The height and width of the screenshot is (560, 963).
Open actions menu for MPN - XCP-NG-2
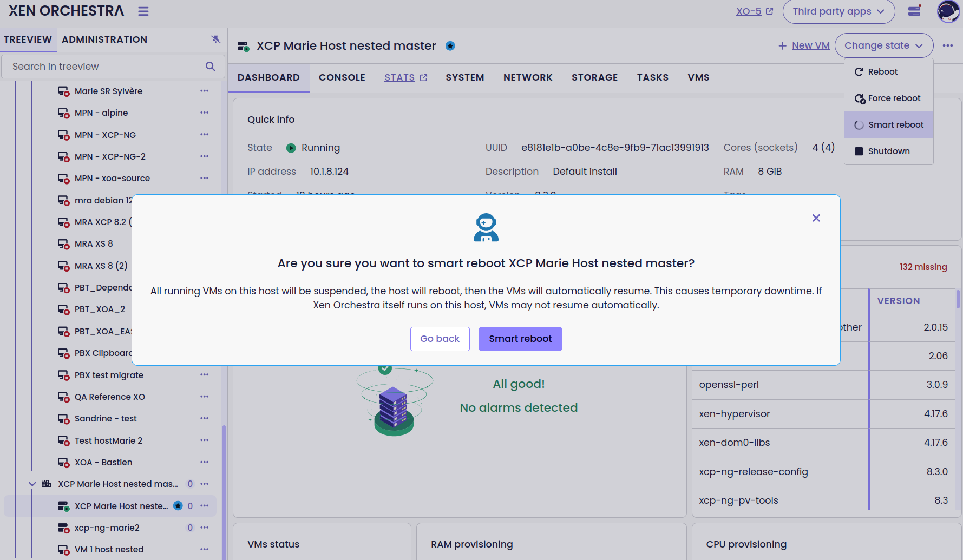204,156
